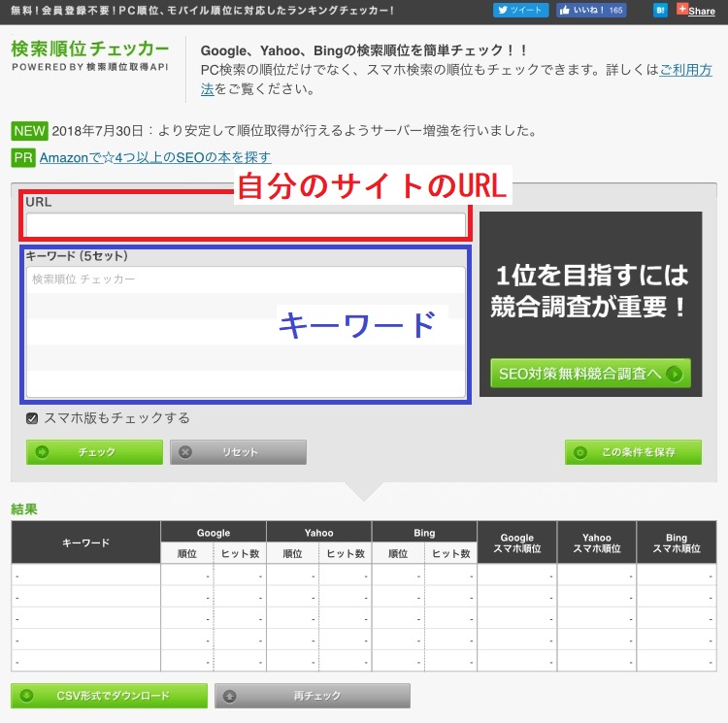This screenshot has height=723, width=728.
Task: Click the この条件を保存 button
Action: pos(633,452)
